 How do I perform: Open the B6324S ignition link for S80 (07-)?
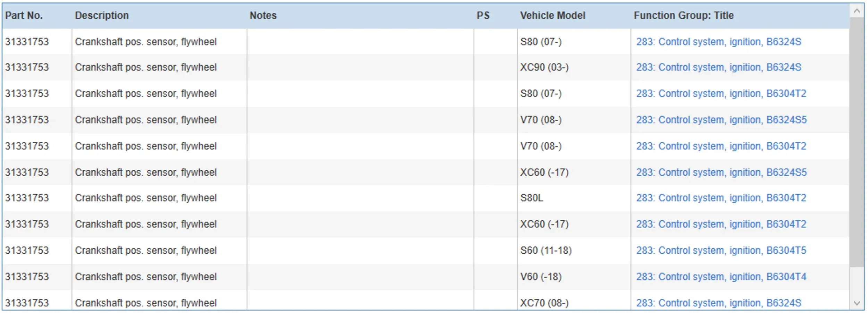[718, 42]
